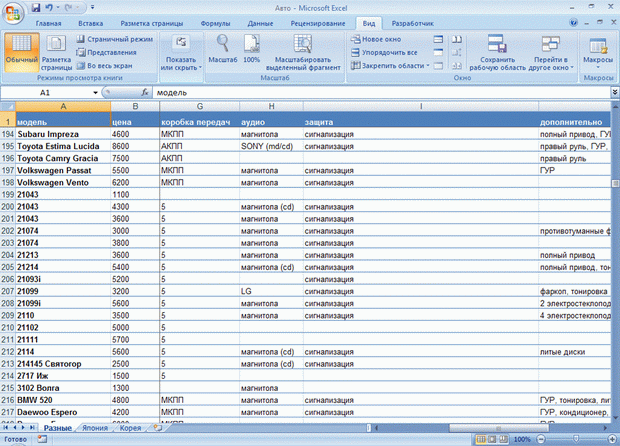Click the zoom in plus button

[612, 439]
